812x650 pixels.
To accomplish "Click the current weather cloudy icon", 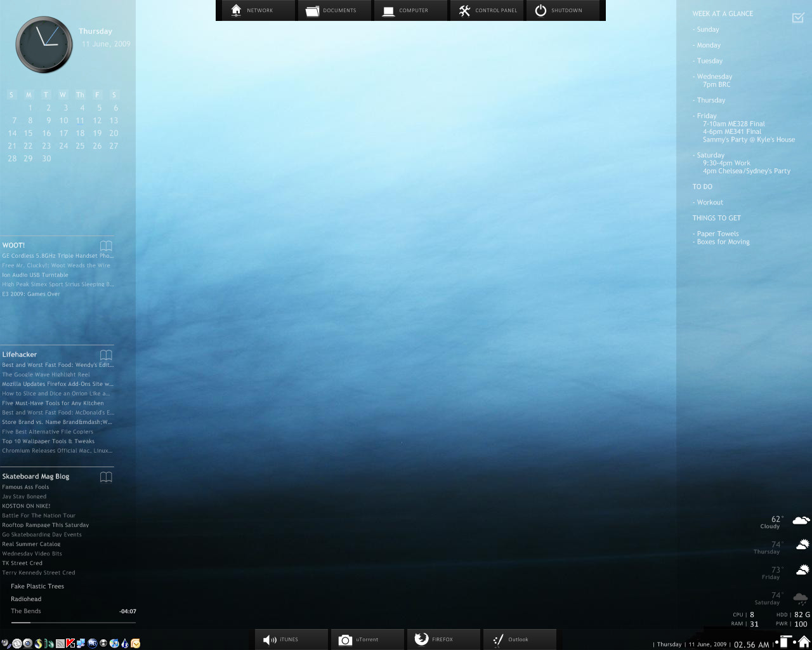I will click(x=801, y=521).
